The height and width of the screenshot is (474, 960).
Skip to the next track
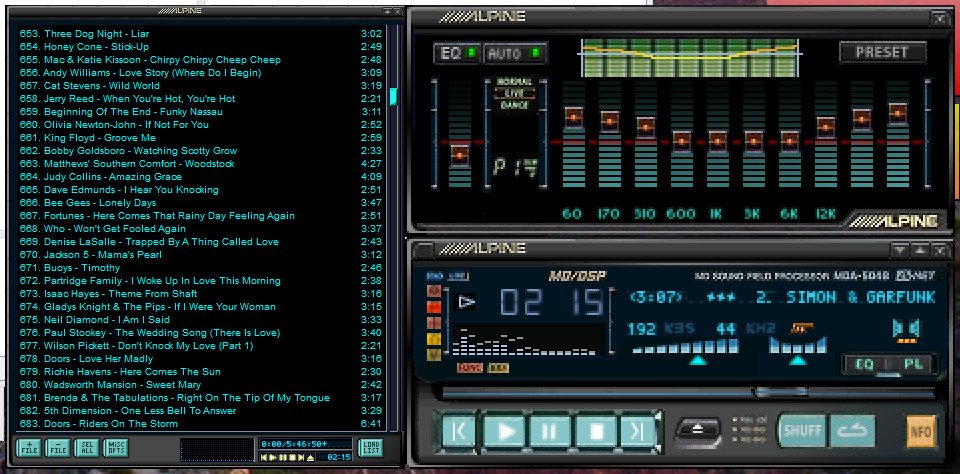click(x=637, y=432)
